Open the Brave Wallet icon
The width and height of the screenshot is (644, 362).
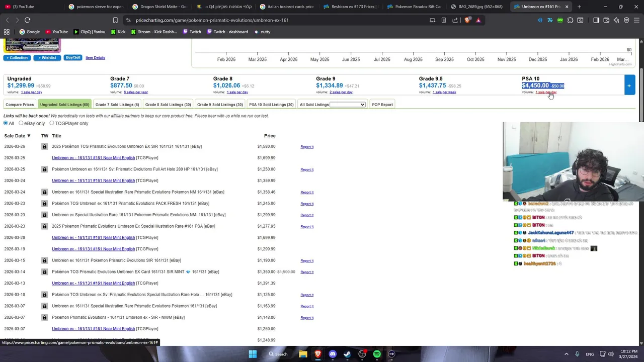click(x=606, y=20)
